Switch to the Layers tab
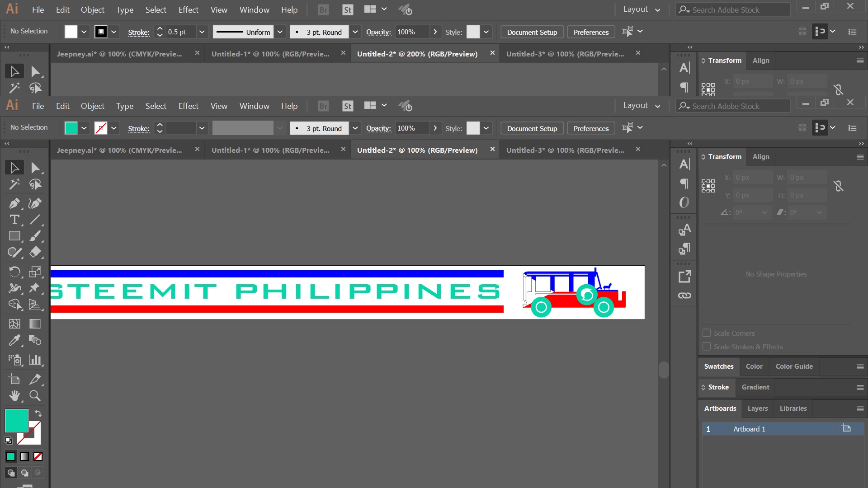This screenshot has height=488, width=868. tap(758, 408)
